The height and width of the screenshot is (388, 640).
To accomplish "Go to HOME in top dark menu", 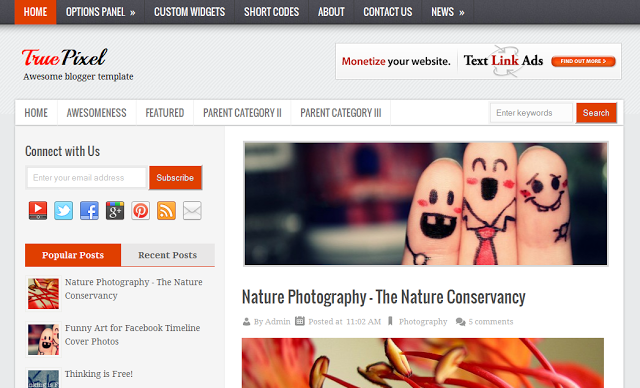I will point(36,12).
